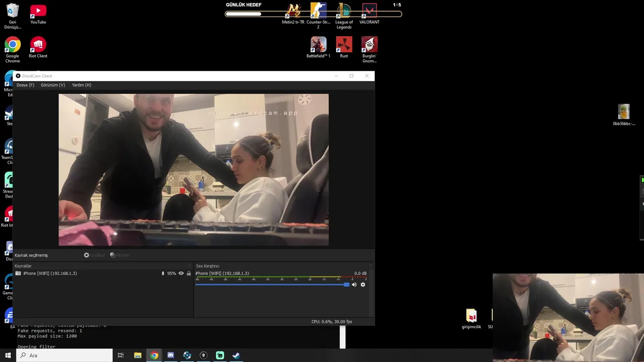Click iPhone [WIFI] label in audio mixer
This screenshot has height=362, width=644.
click(222, 274)
